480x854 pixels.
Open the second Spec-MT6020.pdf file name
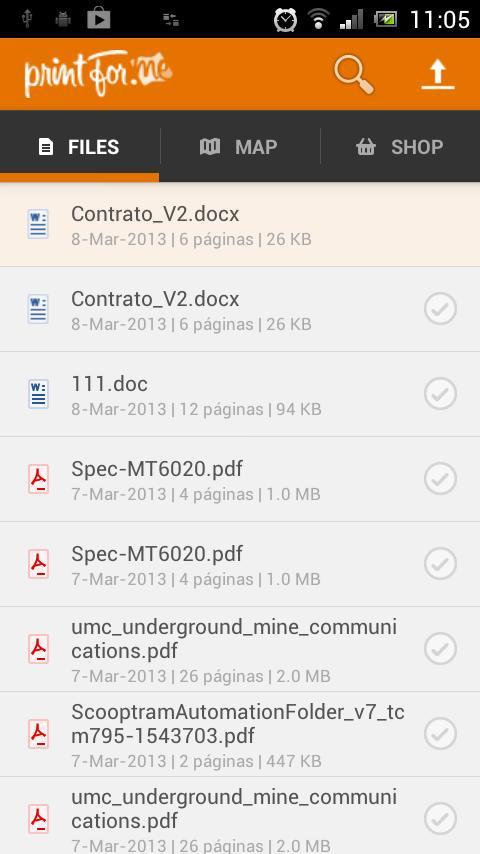coord(157,554)
